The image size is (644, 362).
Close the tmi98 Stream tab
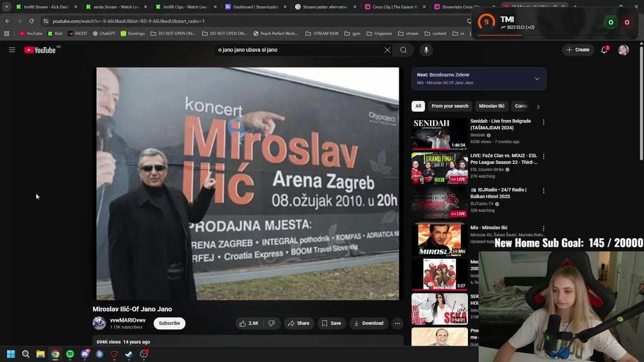[76, 7]
